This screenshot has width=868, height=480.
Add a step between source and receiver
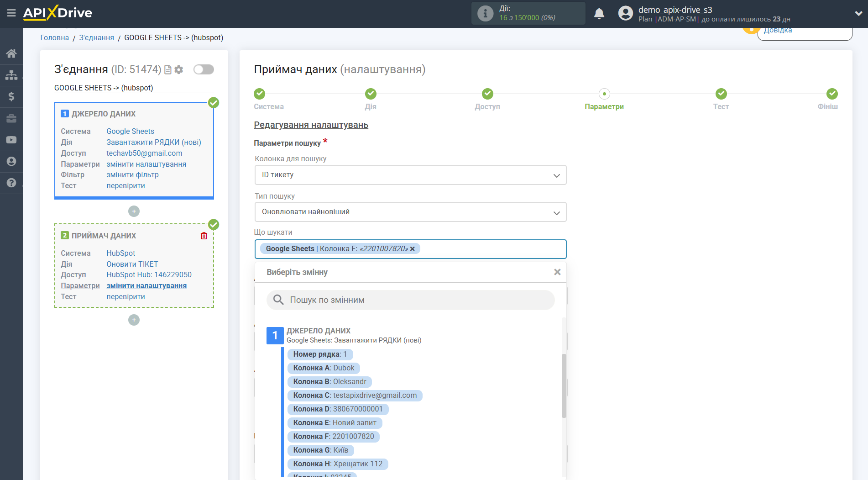[134, 211]
